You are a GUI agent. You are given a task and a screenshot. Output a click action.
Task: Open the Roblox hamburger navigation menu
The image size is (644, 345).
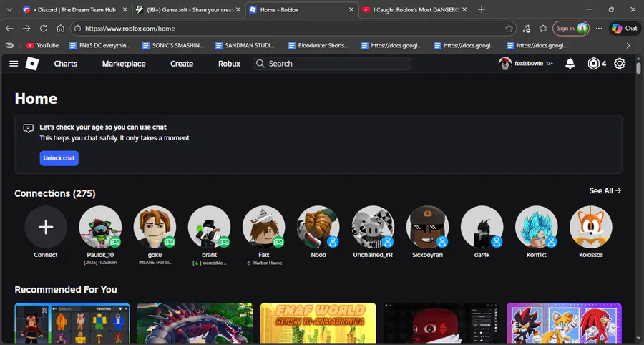[14, 64]
